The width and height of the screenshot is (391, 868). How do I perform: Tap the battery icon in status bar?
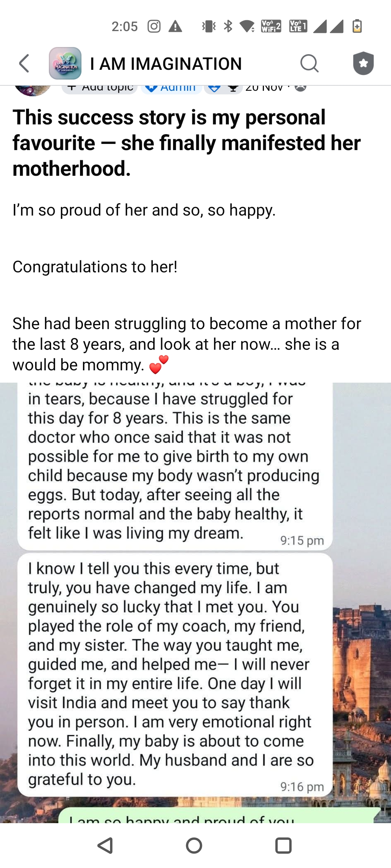coord(357,26)
